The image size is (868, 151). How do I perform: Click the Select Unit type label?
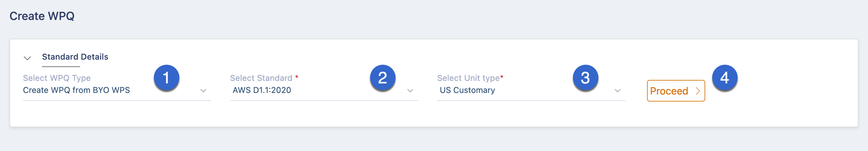pos(468,78)
